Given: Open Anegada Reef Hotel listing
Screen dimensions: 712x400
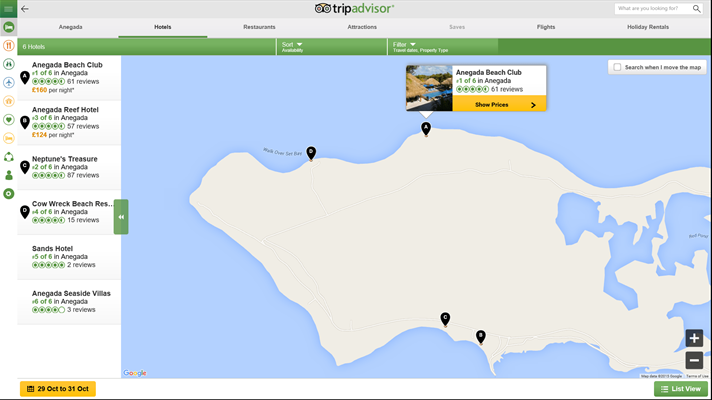Looking at the screenshot, I should point(69,123).
